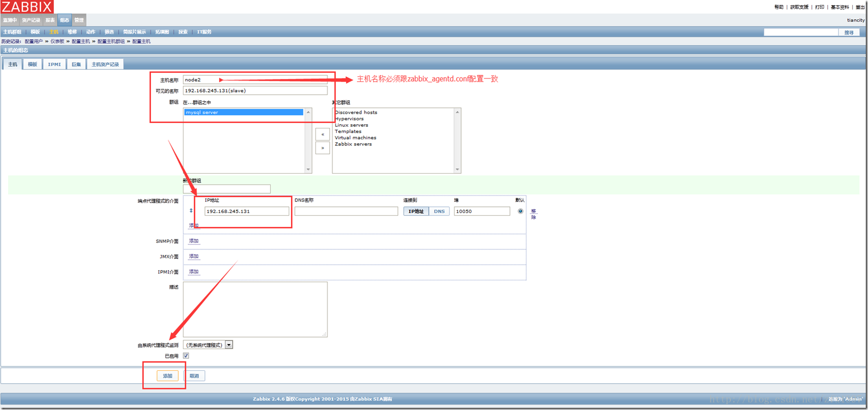The image size is (868, 410).
Task: Go to 动作 submenu item
Action: coord(90,32)
